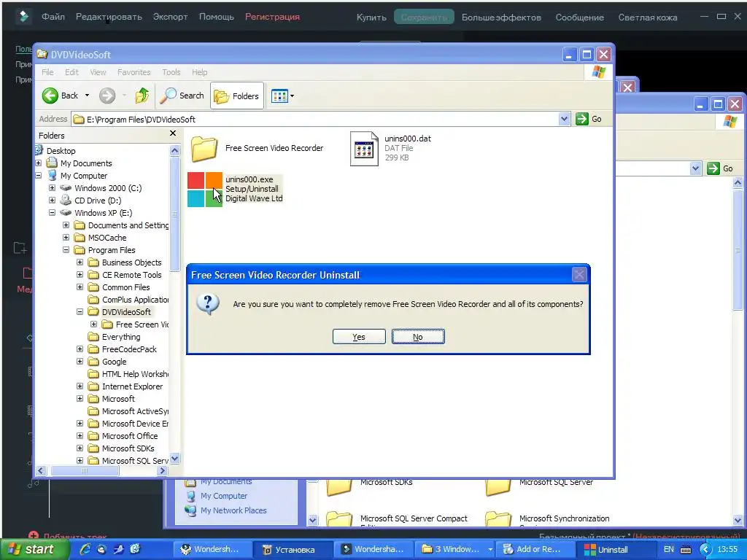Click Go button next to address bar

pos(589,119)
